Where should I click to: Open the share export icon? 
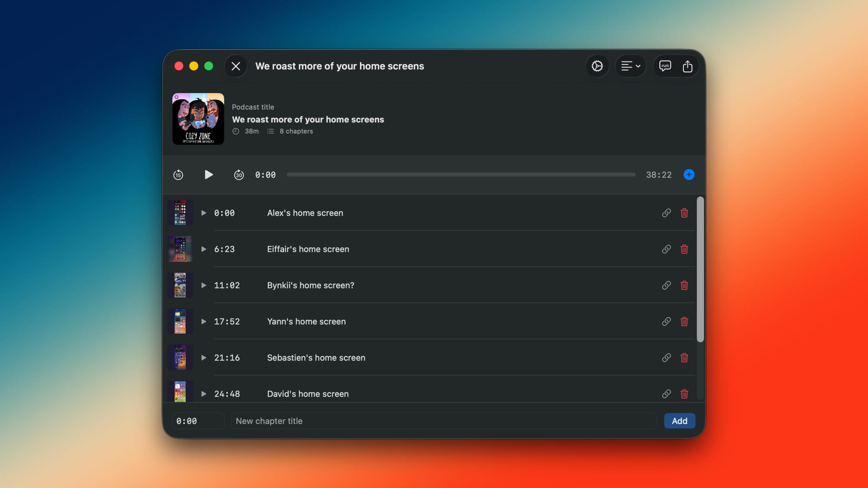[x=687, y=66]
